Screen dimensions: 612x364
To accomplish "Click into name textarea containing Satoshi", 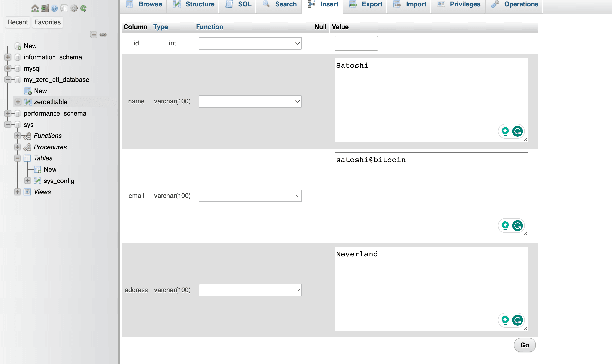I will tap(431, 100).
